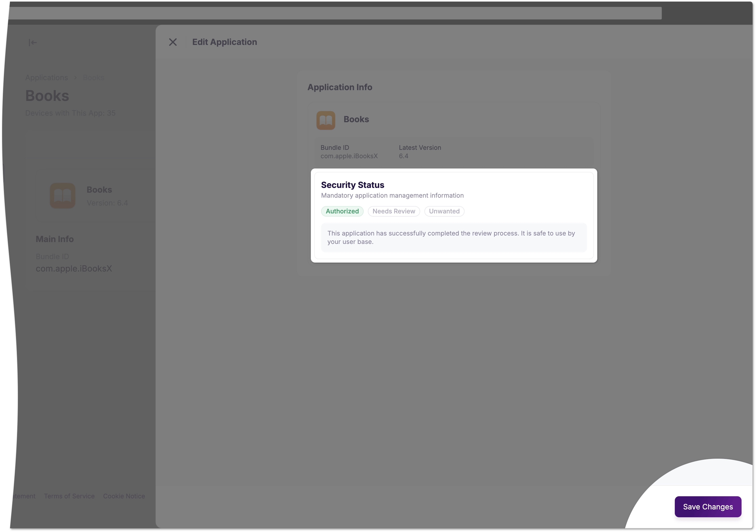The width and height of the screenshot is (756, 532).
Task: Click the com.apple.iBooksX value under Main Info
Action: (74, 268)
